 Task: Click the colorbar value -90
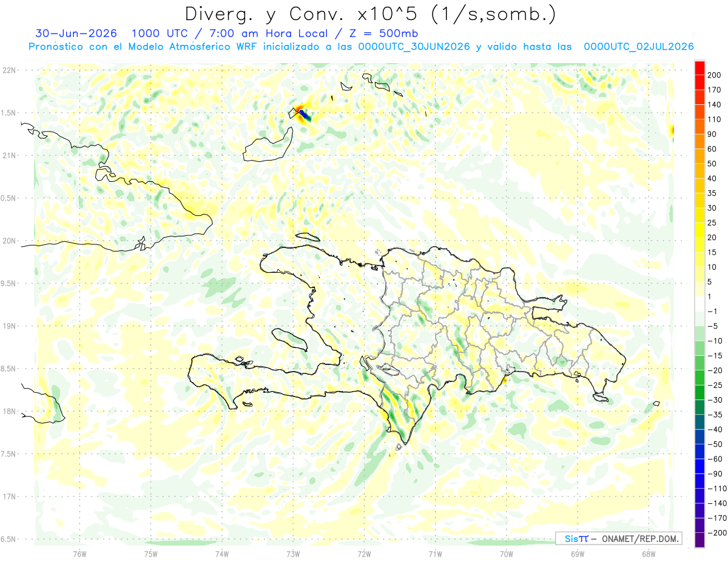(714, 474)
